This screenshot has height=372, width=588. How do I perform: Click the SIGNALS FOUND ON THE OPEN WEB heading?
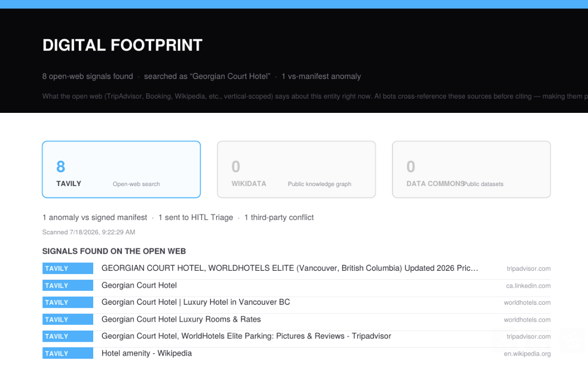pyautogui.click(x=114, y=251)
